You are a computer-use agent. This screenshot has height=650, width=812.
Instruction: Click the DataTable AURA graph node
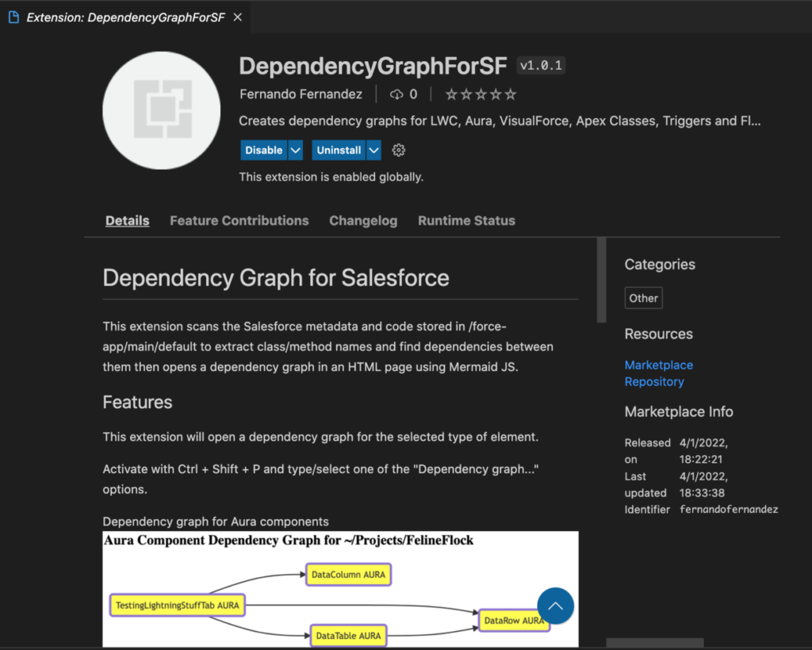click(349, 636)
